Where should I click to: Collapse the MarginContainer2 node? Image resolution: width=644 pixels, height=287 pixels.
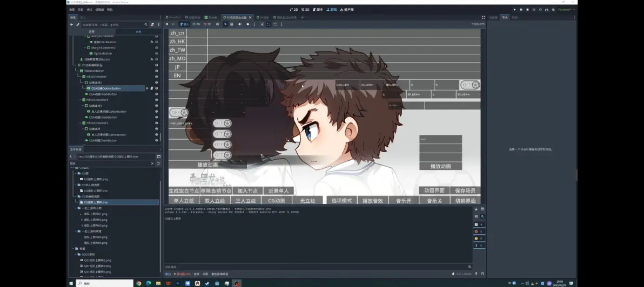(85, 47)
